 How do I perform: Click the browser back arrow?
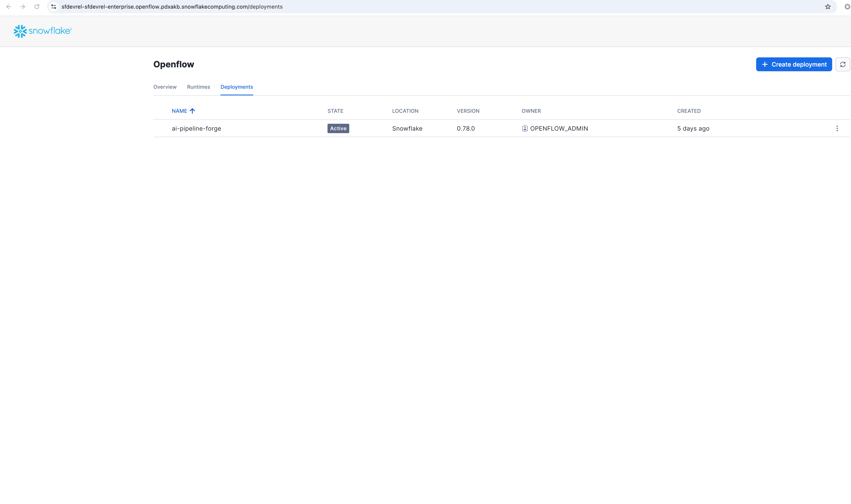point(9,7)
